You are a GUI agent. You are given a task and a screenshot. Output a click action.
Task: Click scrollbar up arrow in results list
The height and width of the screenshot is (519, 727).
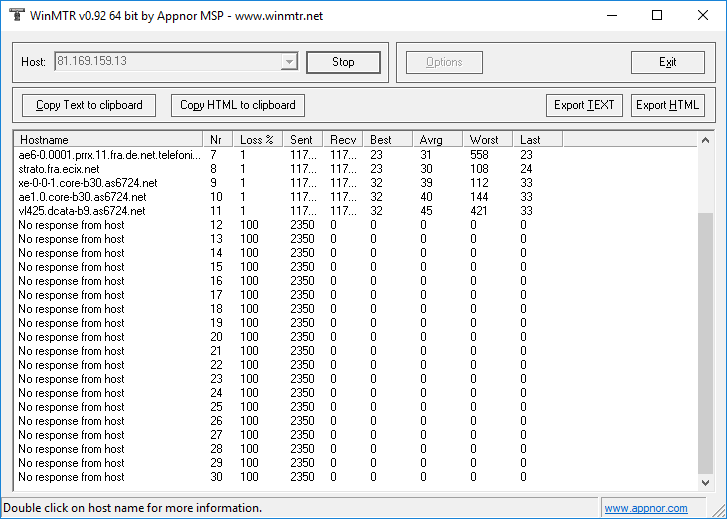705,140
